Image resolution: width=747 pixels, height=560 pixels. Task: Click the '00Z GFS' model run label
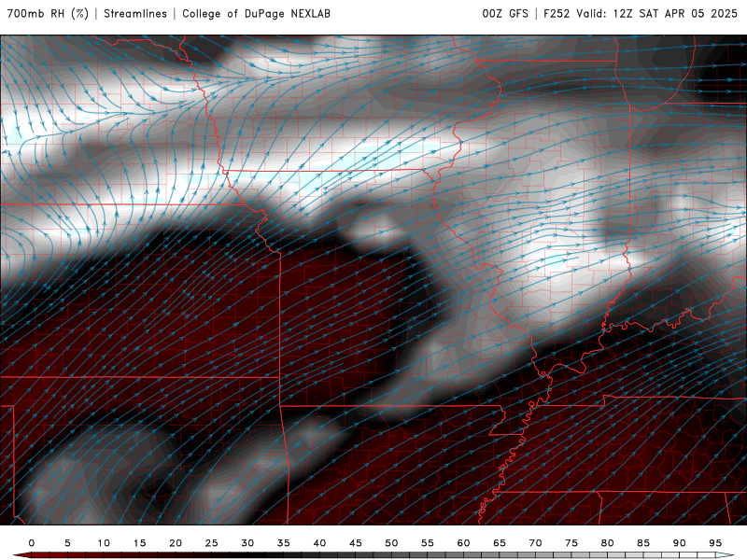[x=505, y=14]
